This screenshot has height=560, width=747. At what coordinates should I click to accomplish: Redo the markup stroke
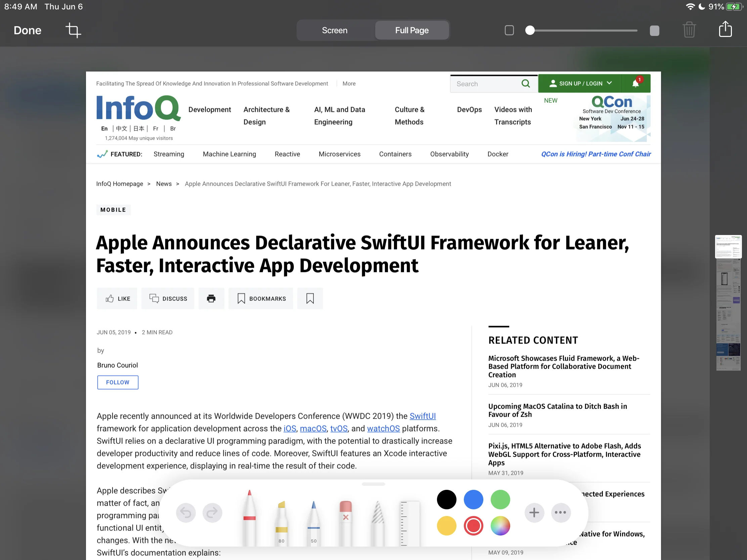click(x=212, y=513)
